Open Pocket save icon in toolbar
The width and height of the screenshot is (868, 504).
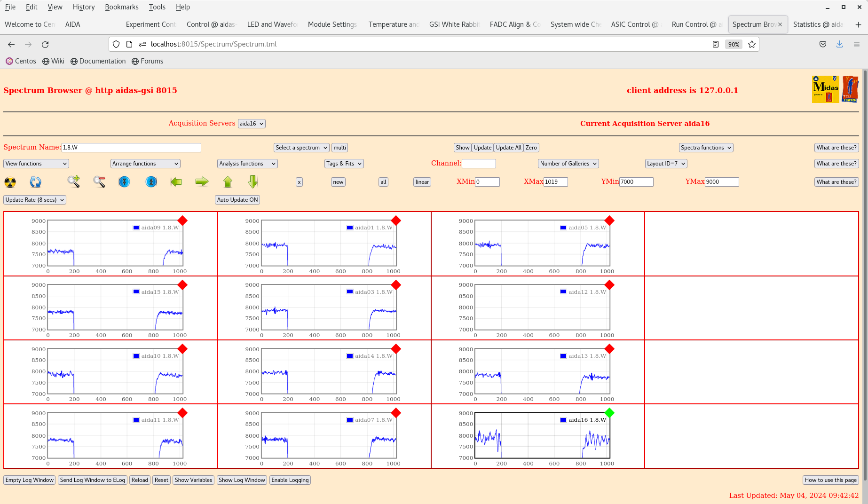point(823,44)
